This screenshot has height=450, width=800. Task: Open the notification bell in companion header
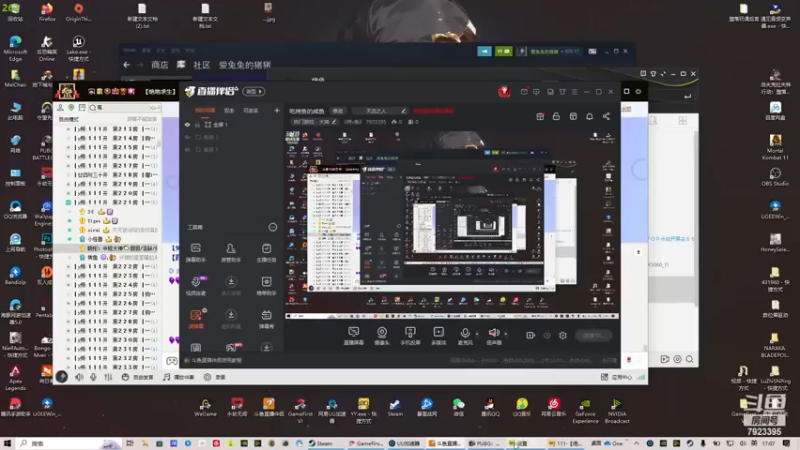tap(589, 116)
